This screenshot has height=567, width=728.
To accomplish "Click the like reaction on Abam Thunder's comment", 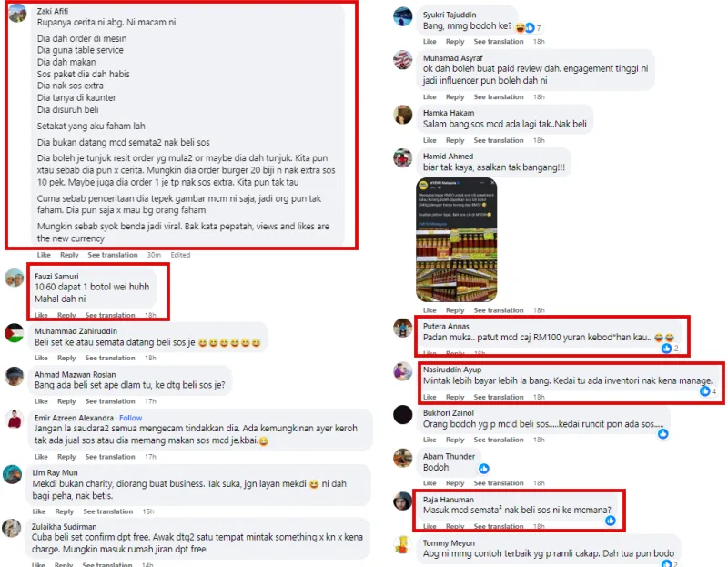I will pyautogui.click(x=484, y=469).
